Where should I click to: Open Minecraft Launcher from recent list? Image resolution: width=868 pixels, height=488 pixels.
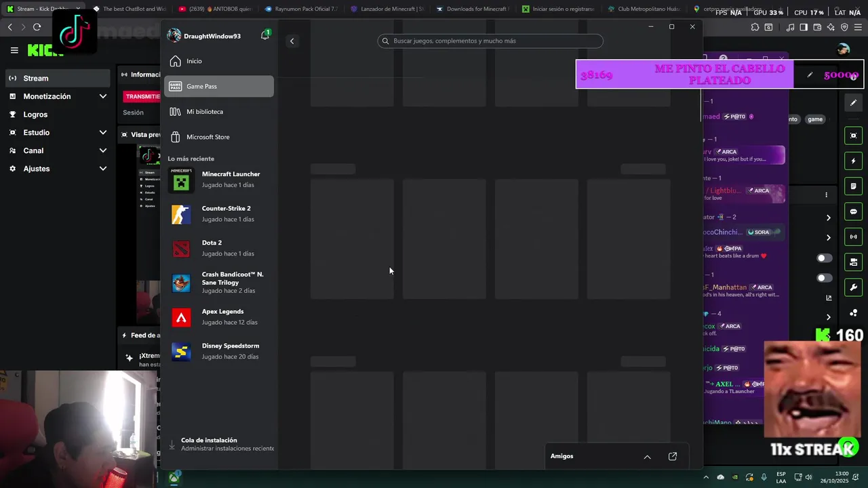point(218,180)
